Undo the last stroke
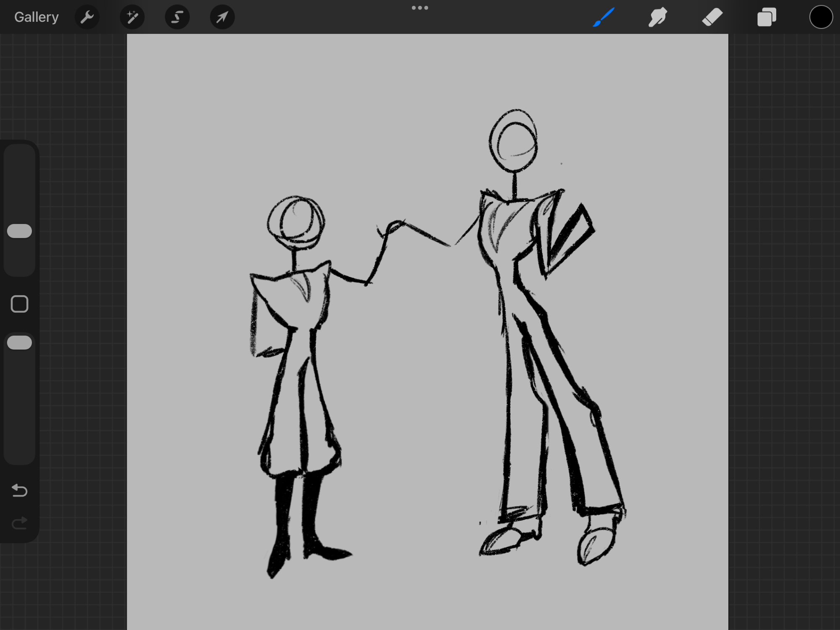This screenshot has width=840, height=630. tap(19, 490)
